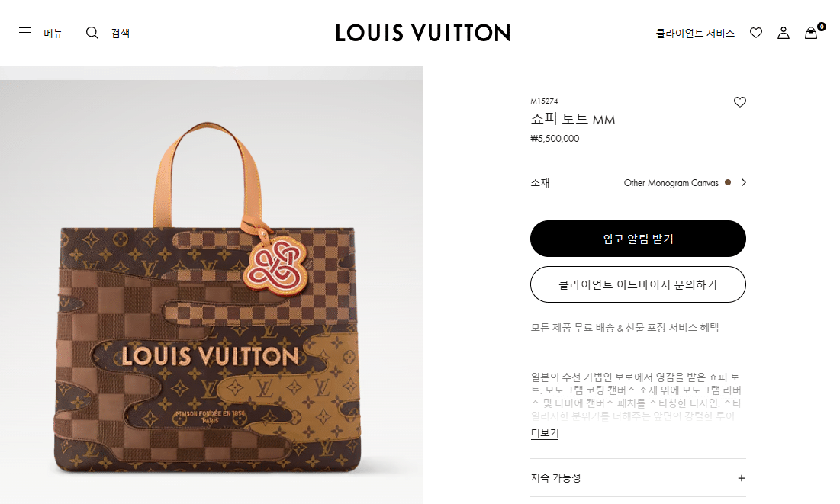
Task: Open the wishlist heart in header
Action: point(756,33)
